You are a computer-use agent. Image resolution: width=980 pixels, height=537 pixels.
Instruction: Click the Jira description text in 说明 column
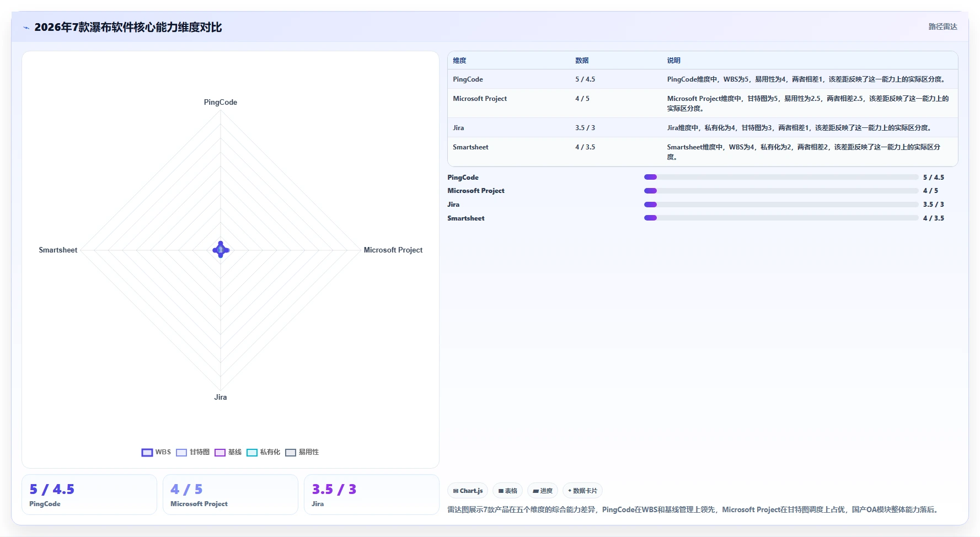point(800,128)
